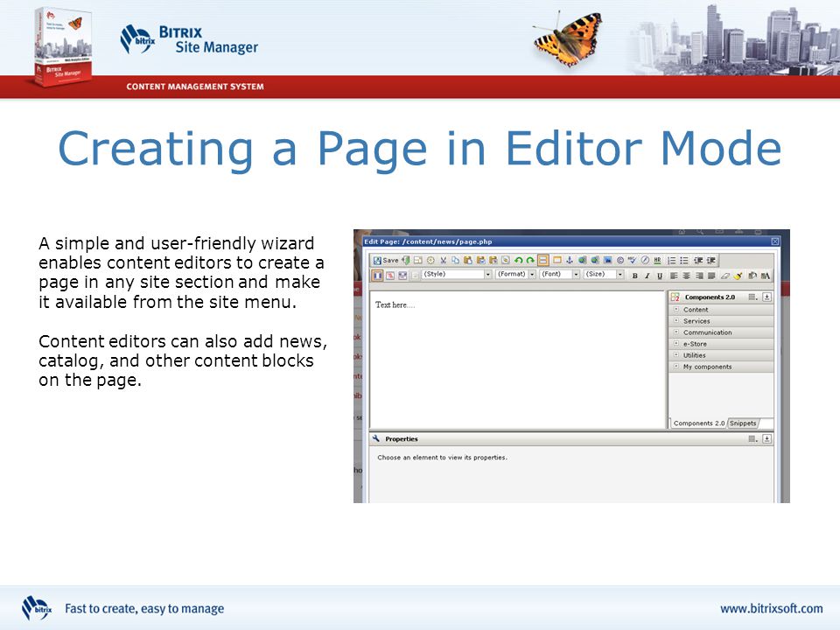This screenshot has width=840, height=630.
Task: Open the Style dropdown
Action: (457, 274)
